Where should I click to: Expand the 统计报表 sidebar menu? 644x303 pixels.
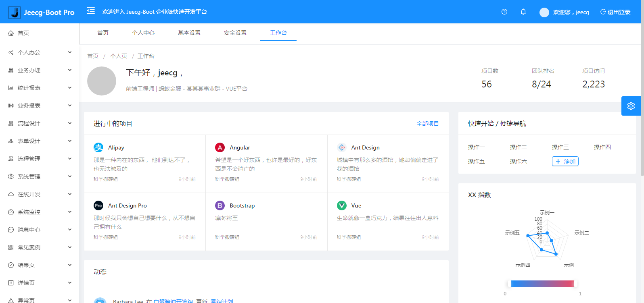[40, 88]
